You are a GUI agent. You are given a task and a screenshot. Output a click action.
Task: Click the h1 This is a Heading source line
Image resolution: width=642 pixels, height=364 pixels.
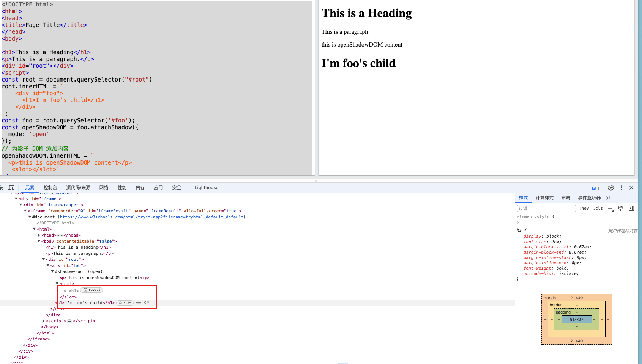point(46,52)
